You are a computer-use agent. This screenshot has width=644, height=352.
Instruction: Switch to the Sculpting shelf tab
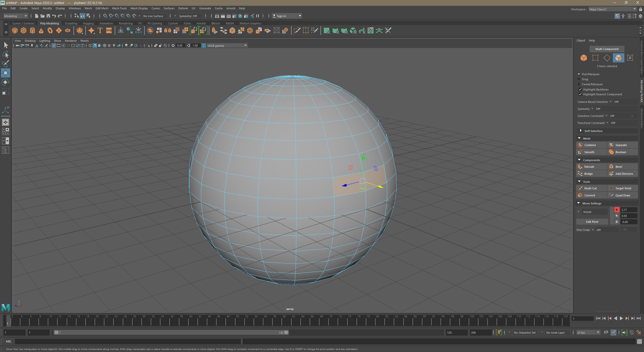click(71, 23)
